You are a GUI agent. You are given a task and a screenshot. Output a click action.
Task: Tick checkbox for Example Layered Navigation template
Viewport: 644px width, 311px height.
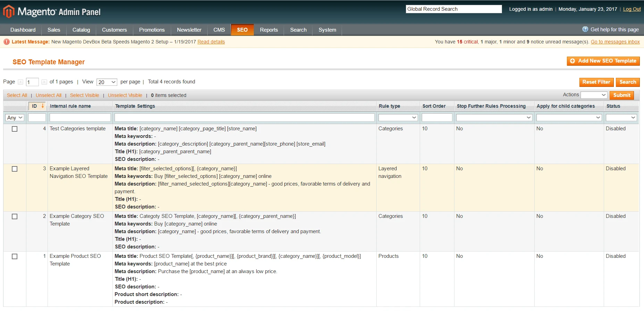click(x=15, y=169)
